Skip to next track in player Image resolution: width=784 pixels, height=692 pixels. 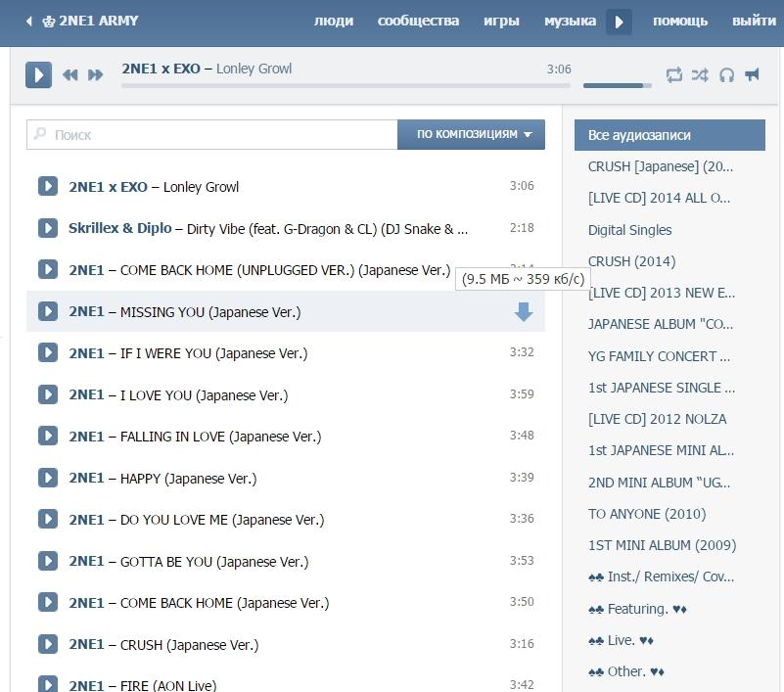click(96, 75)
